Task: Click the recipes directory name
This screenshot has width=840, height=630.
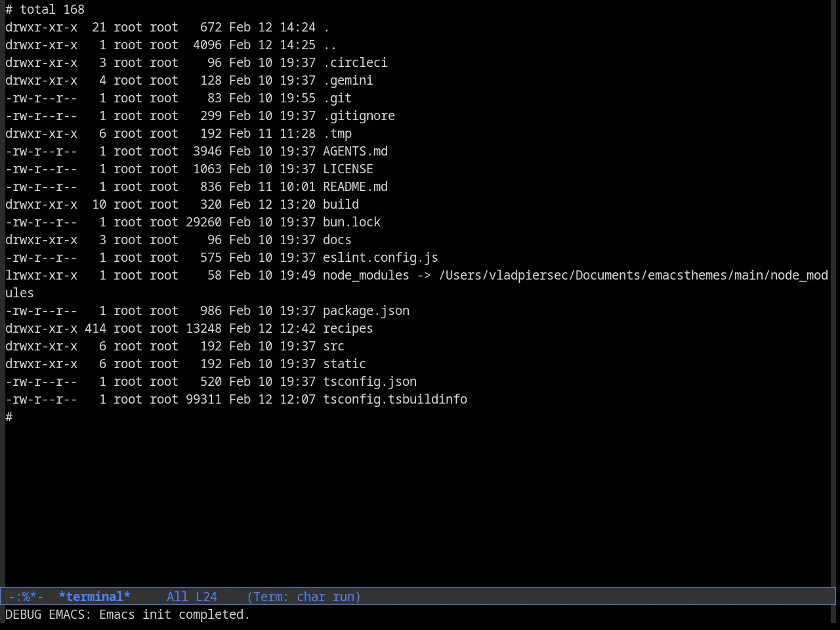Action: click(348, 328)
